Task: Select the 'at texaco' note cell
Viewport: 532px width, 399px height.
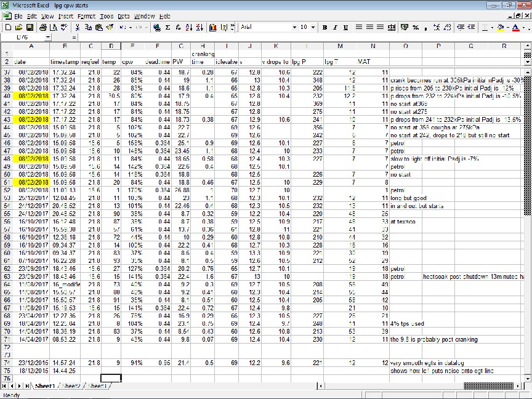Action: click(406, 222)
